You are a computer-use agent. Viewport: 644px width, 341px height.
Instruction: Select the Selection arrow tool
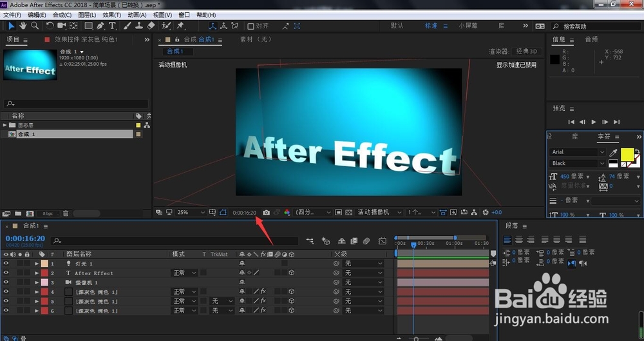coord(11,26)
